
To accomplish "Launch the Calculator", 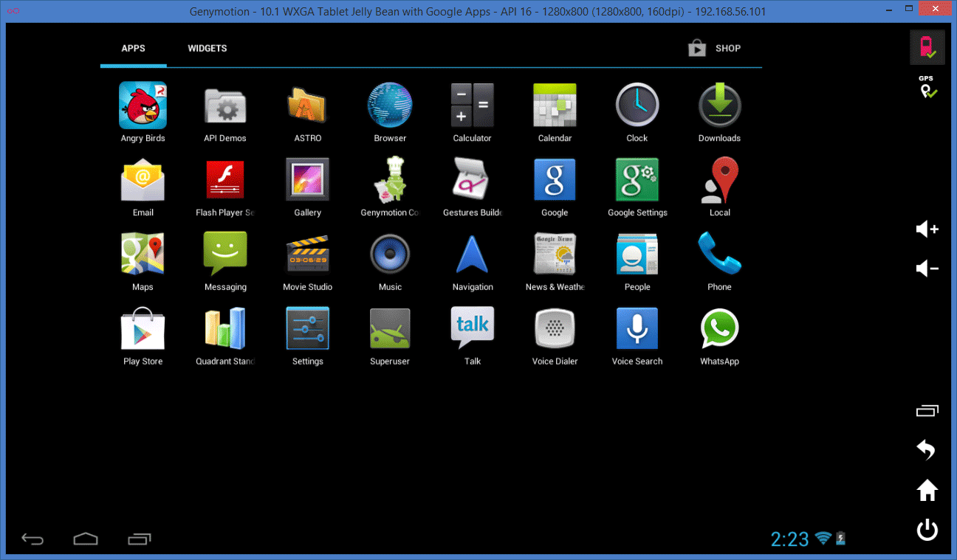I will (x=473, y=106).
